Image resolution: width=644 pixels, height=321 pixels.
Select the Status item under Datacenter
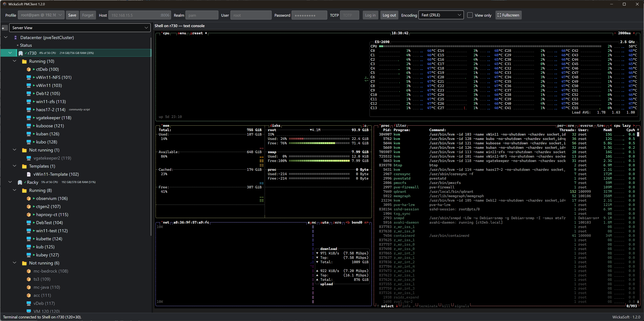(26, 45)
